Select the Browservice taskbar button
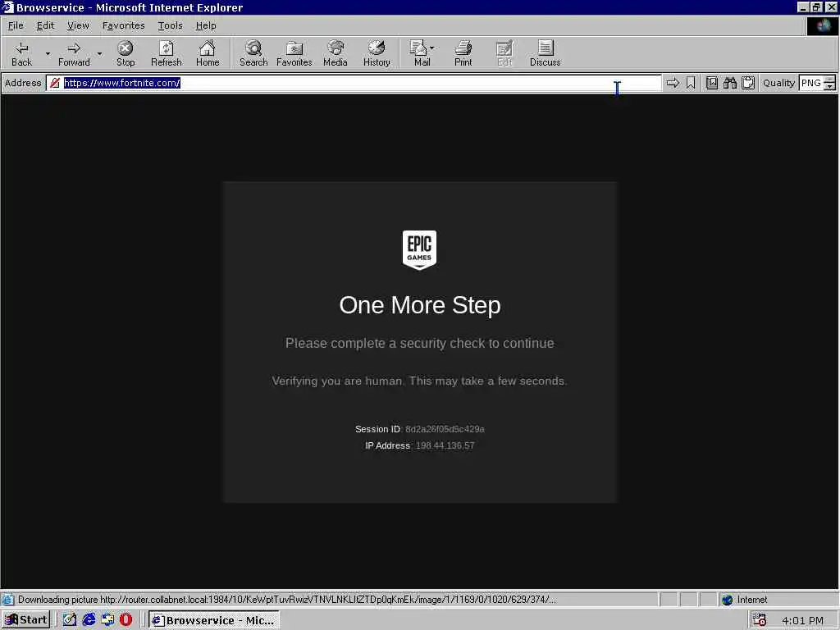This screenshot has width=840, height=630. (214, 620)
